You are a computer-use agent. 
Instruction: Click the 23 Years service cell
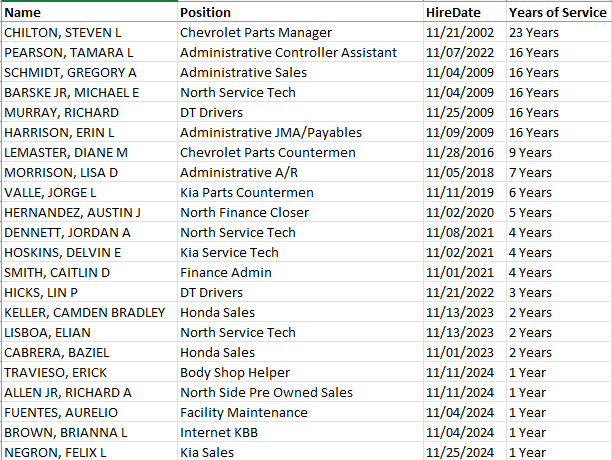[534, 33]
